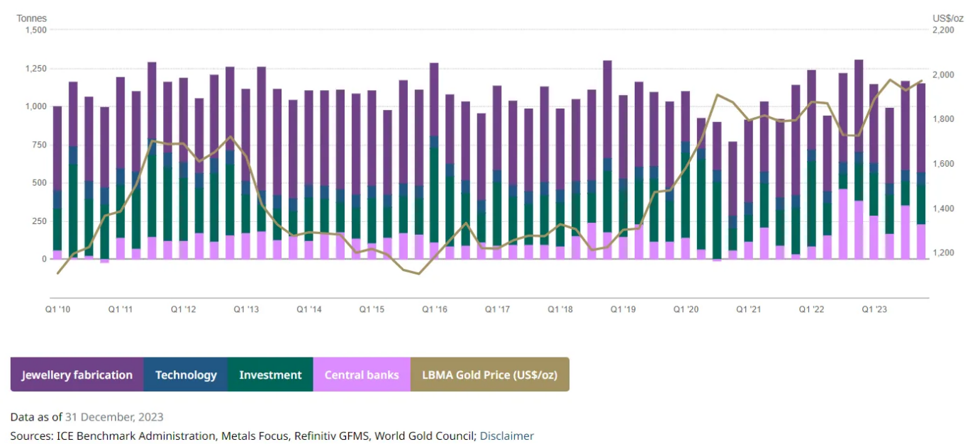Screen dimensions: 980x444
Task: Select the Q1 '22 axis label
Action: click(811, 310)
